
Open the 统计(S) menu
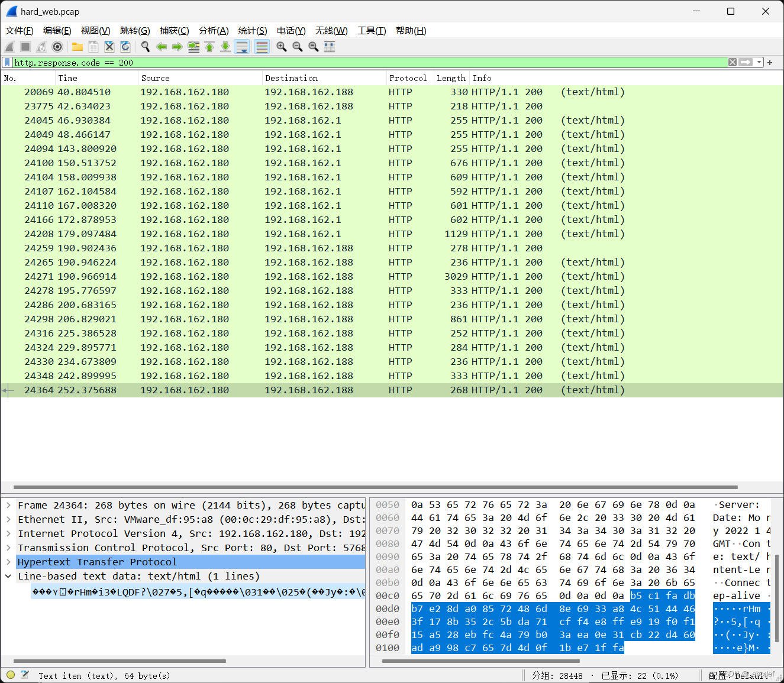(253, 31)
